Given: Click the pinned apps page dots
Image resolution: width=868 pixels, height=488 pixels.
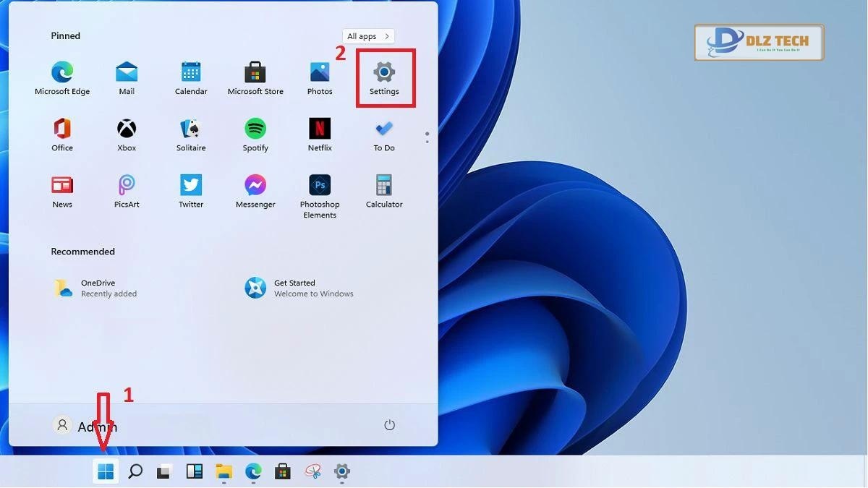Looking at the screenshot, I should pos(427,137).
